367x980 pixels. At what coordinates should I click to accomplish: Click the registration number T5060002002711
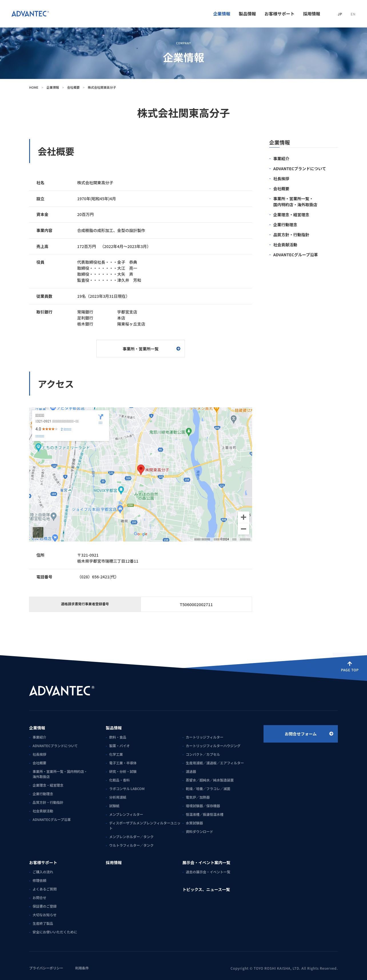196,604
